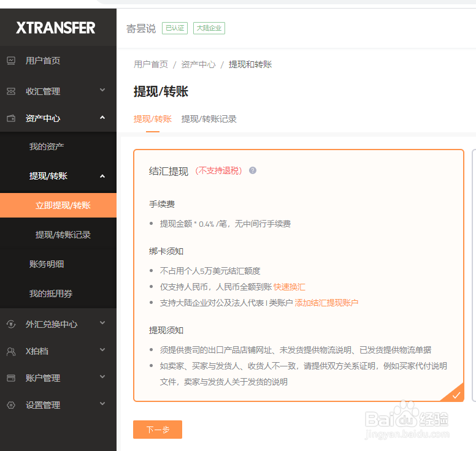Screen dimensions: 476x451
Task: Click the 提现和转账 breadcrumb
Action: [x=250, y=64]
